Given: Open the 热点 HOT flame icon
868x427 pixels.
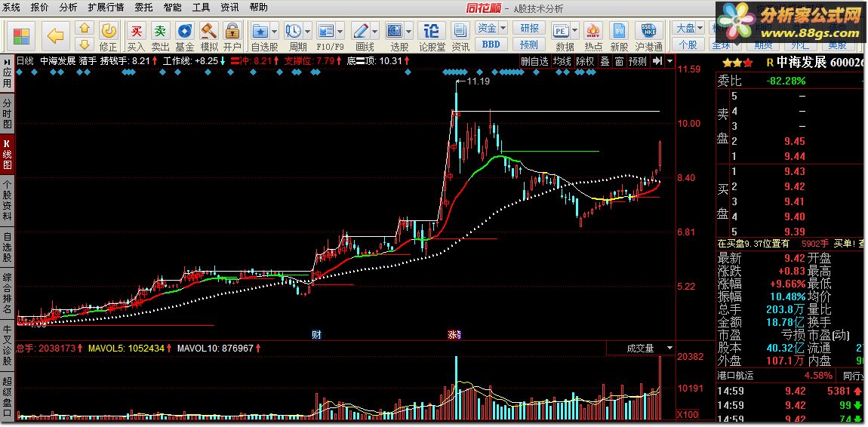Looking at the screenshot, I should [593, 31].
